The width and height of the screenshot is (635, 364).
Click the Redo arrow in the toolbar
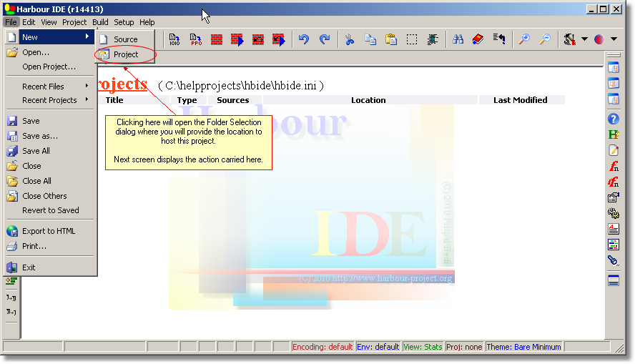click(325, 39)
